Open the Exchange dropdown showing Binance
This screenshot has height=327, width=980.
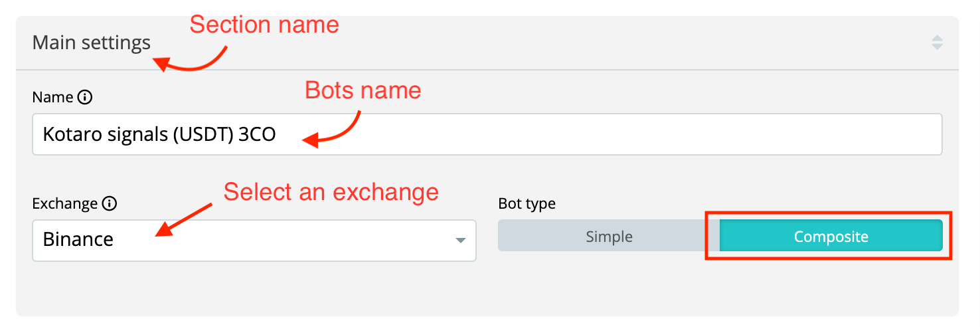(254, 240)
